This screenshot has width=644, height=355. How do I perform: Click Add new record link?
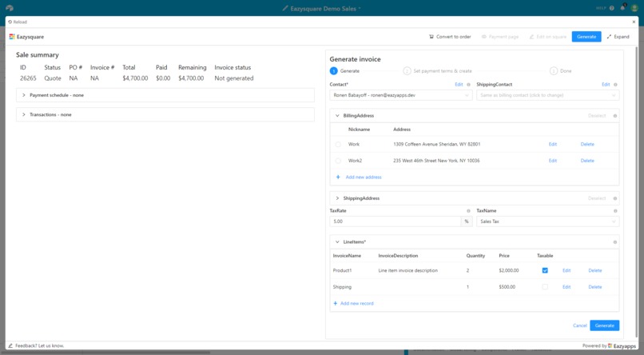click(x=357, y=303)
